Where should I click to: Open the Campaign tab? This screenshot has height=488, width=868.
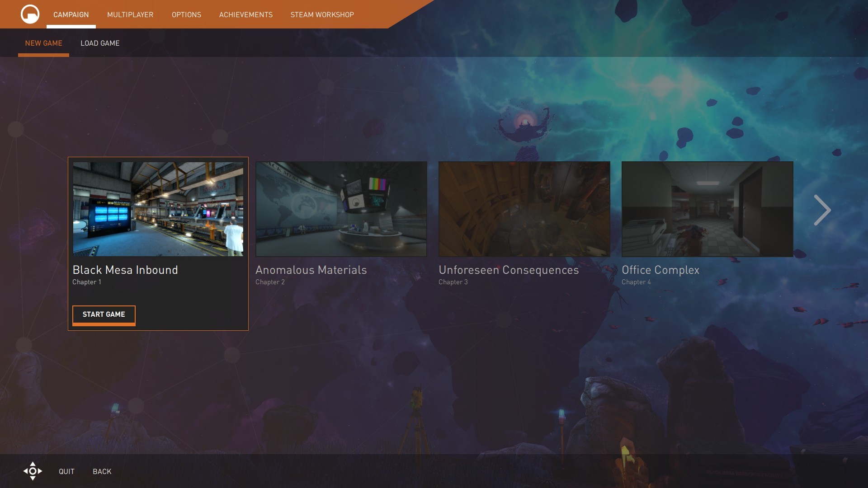[71, 14]
